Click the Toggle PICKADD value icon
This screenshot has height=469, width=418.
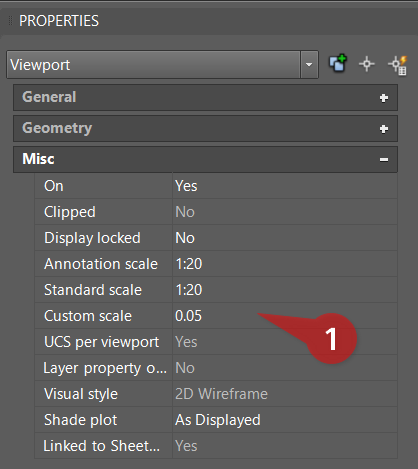[338, 63]
